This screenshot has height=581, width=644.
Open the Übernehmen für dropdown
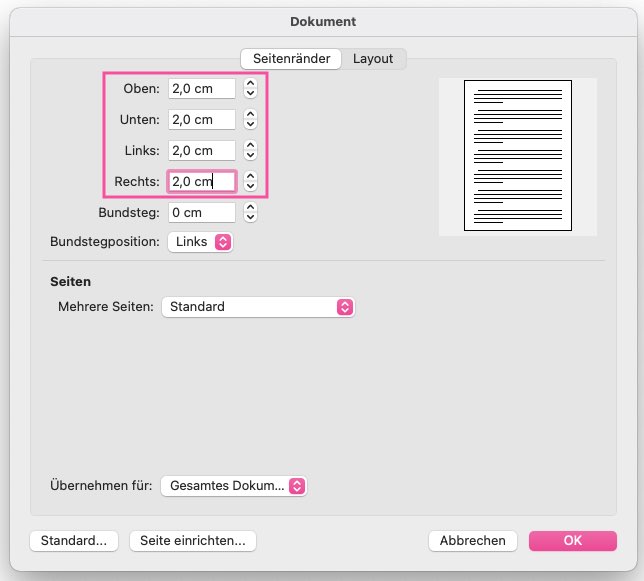[234, 486]
